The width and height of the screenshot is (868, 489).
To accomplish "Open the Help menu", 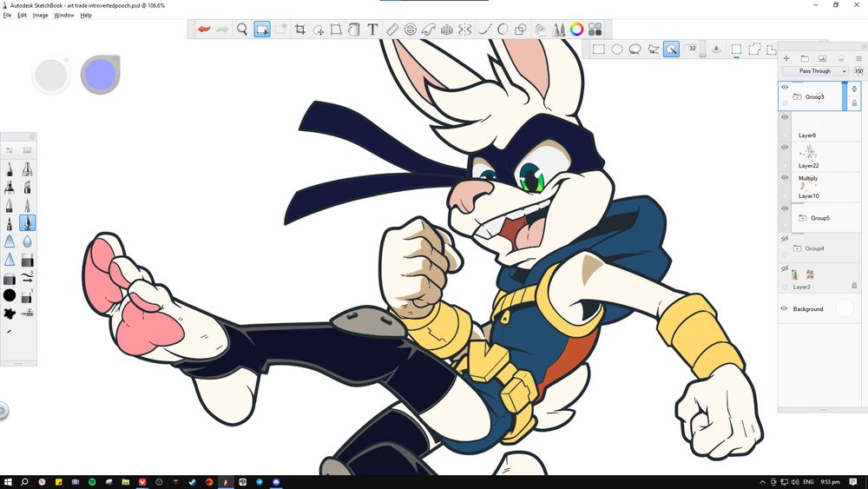I will pos(86,15).
